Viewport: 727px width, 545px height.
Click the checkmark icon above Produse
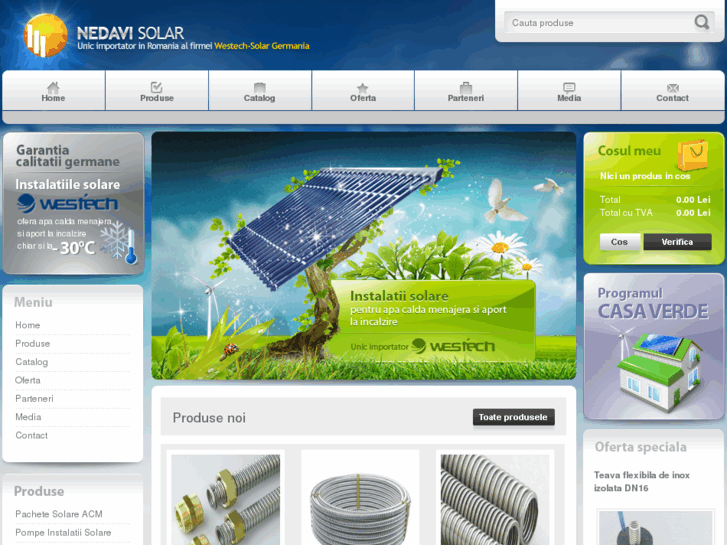pyautogui.click(x=156, y=87)
